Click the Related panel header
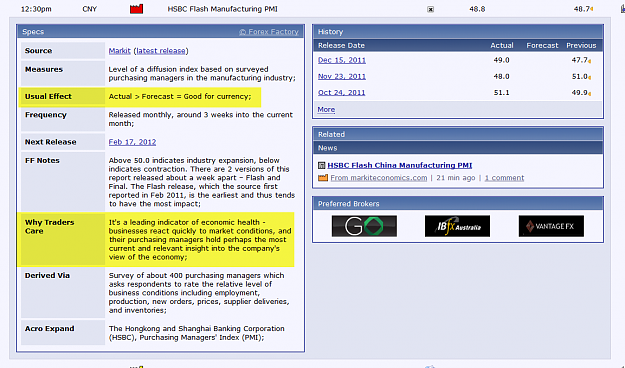 click(x=458, y=134)
